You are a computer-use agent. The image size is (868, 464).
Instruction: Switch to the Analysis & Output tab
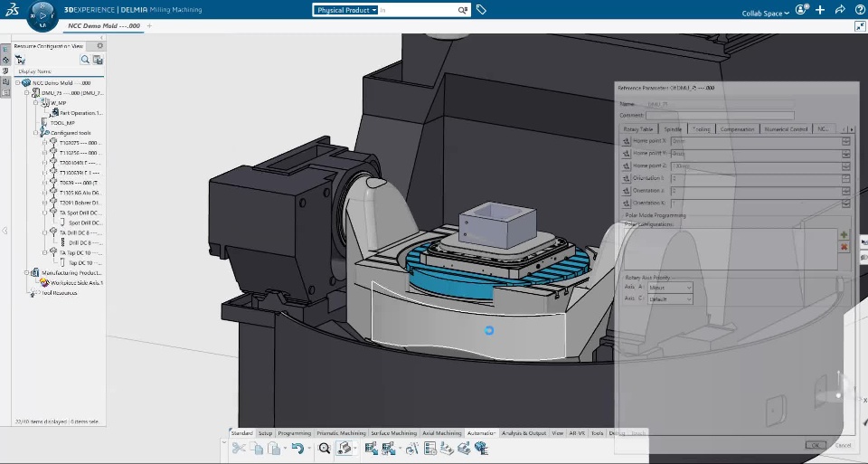coord(524,433)
